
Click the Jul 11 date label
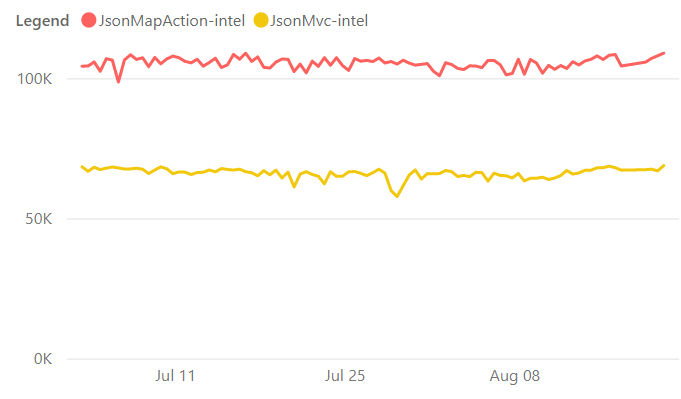coord(175,376)
